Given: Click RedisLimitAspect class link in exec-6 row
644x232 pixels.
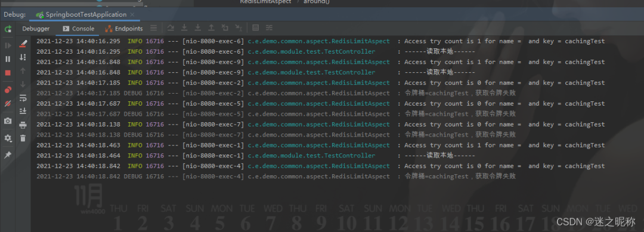Looking at the screenshot, I should pyautogui.click(x=318, y=41).
